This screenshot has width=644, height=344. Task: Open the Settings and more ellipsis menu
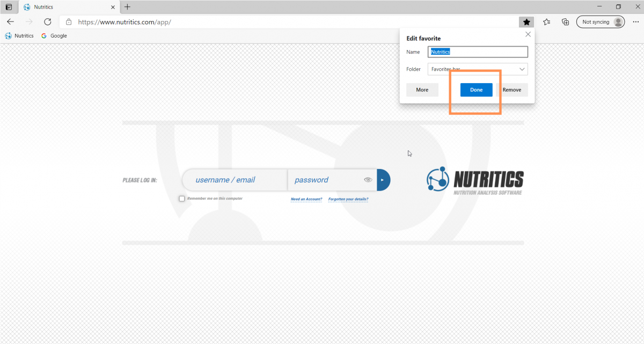coord(636,22)
